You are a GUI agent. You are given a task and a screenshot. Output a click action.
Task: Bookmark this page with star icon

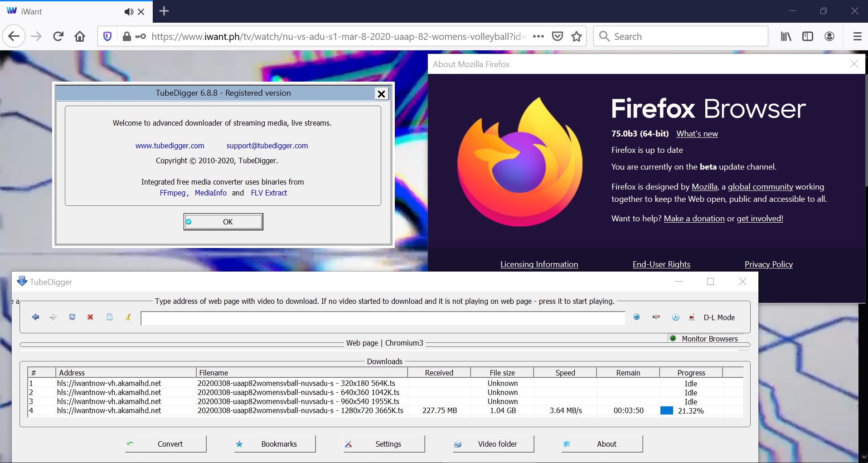pos(577,36)
